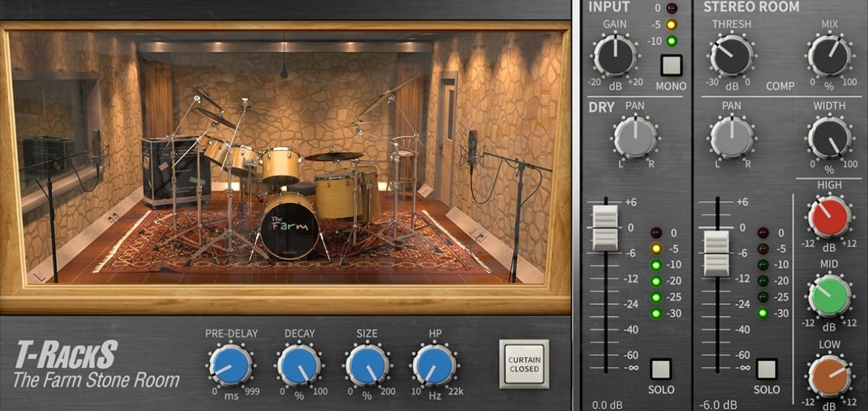Click the DRY section heading
The image size is (868, 411).
coord(601,106)
